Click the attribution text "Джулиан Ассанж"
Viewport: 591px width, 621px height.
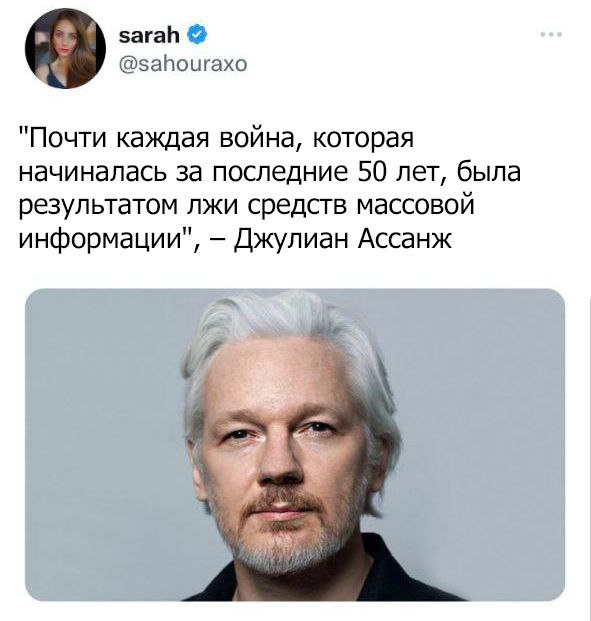[343, 239]
